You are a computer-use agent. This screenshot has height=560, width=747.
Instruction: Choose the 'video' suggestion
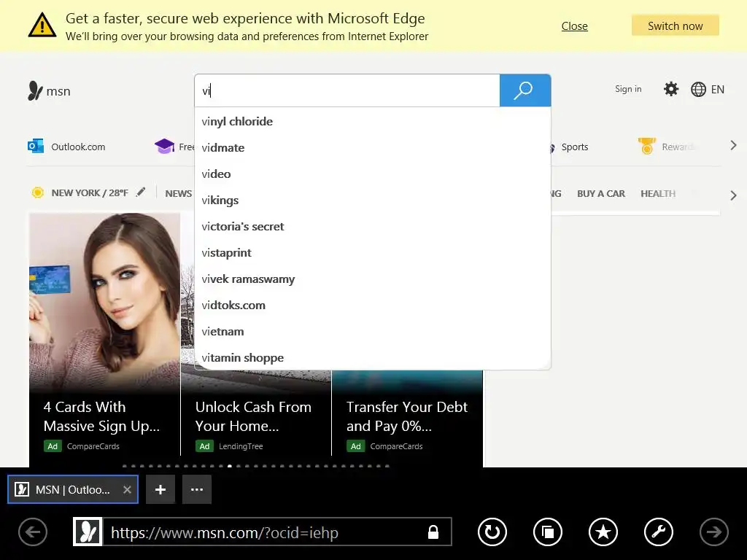point(373,174)
